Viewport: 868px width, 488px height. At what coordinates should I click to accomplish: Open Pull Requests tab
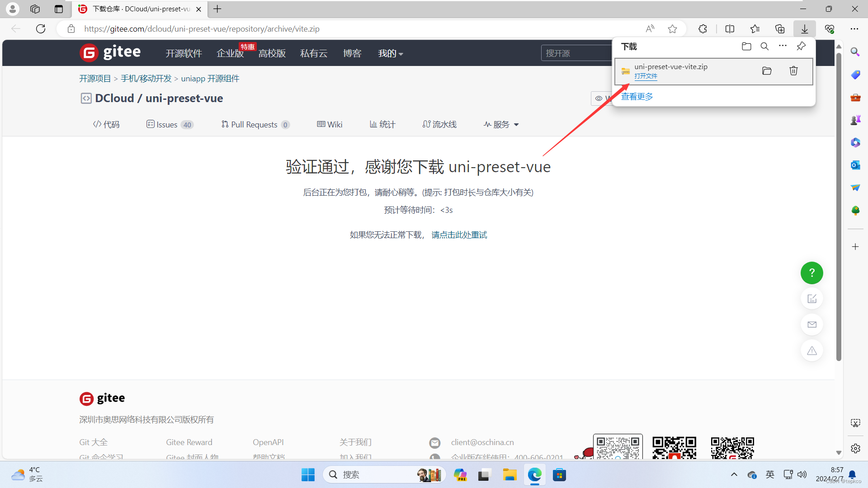click(x=255, y=124)
